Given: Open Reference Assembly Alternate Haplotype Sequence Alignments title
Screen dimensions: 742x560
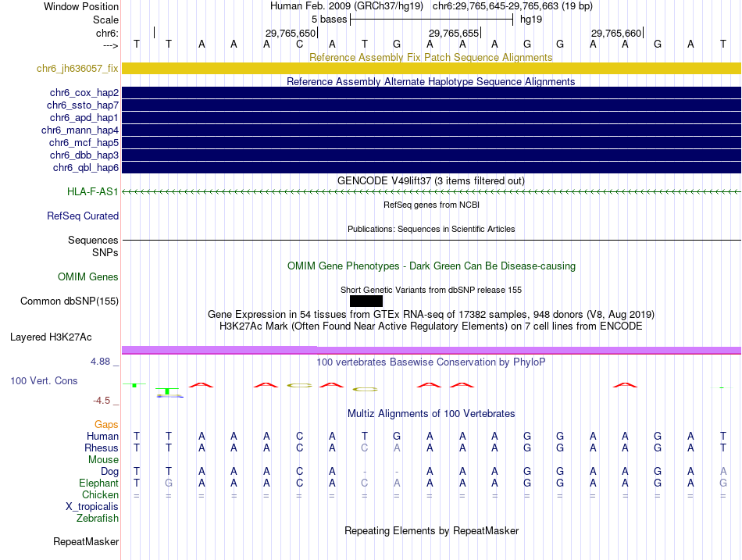Looking at the screenshot, I should (x=431, y=81).
